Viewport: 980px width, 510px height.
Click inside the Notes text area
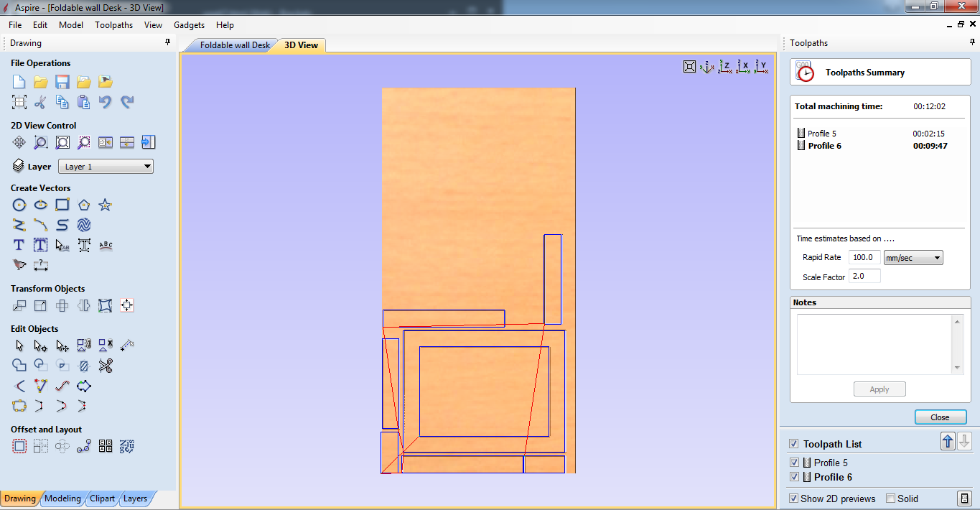coord(874,344)
